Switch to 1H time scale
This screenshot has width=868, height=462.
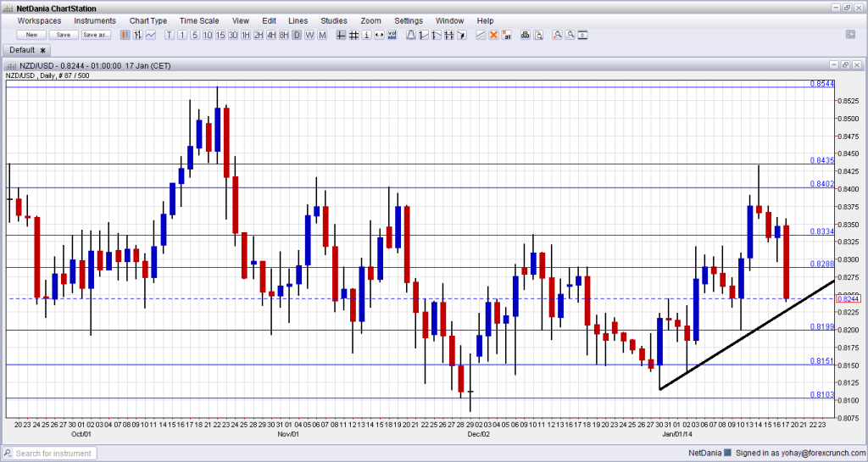[246, 35]
